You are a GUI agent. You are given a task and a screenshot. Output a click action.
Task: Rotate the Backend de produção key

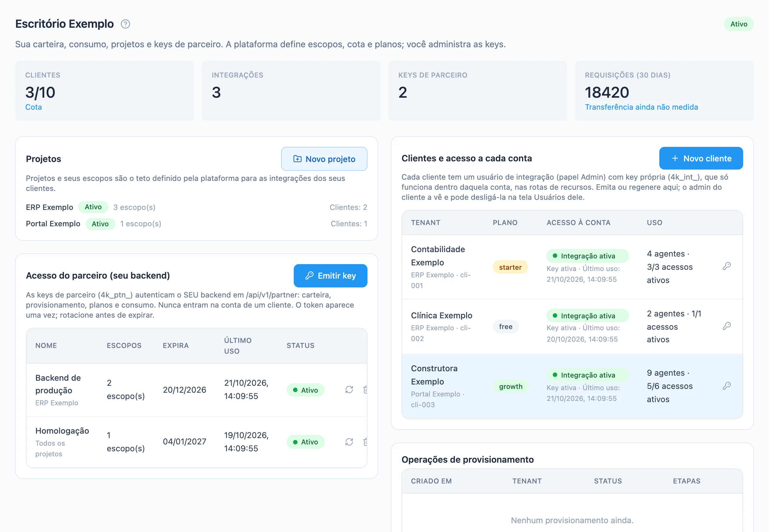pos(349,390)
